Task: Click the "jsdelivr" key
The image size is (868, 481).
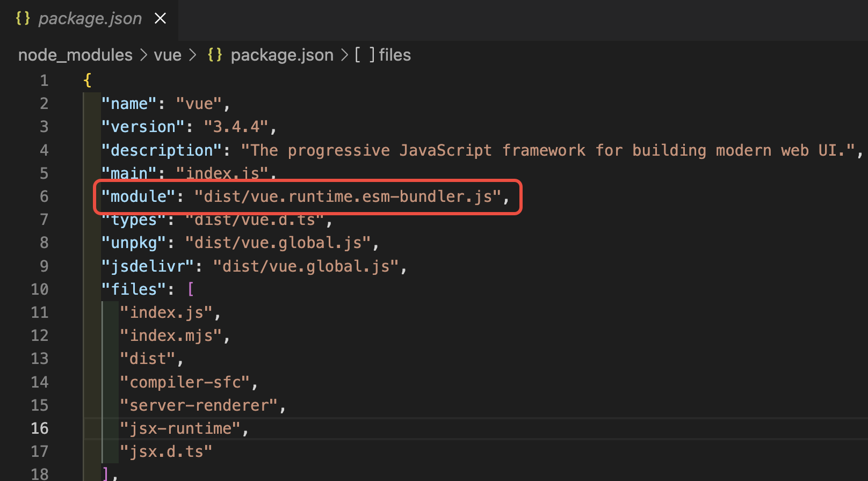Action: [148, 266]
